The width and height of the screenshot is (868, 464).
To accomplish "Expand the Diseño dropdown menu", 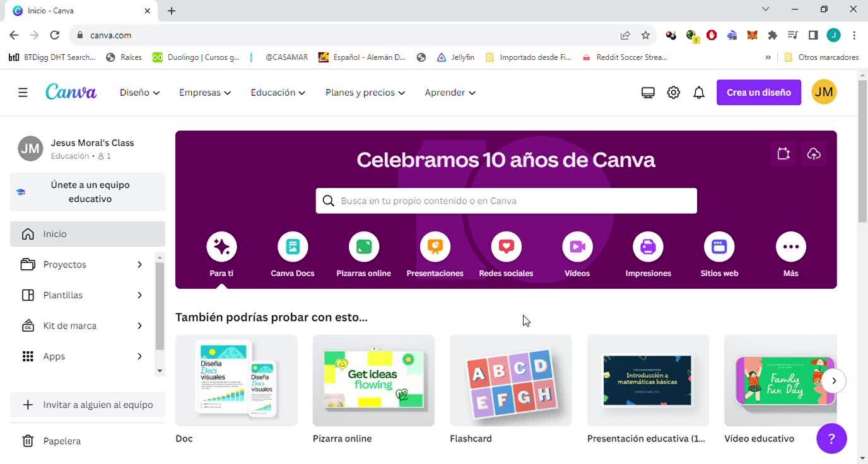I will (x=139, y=93).
